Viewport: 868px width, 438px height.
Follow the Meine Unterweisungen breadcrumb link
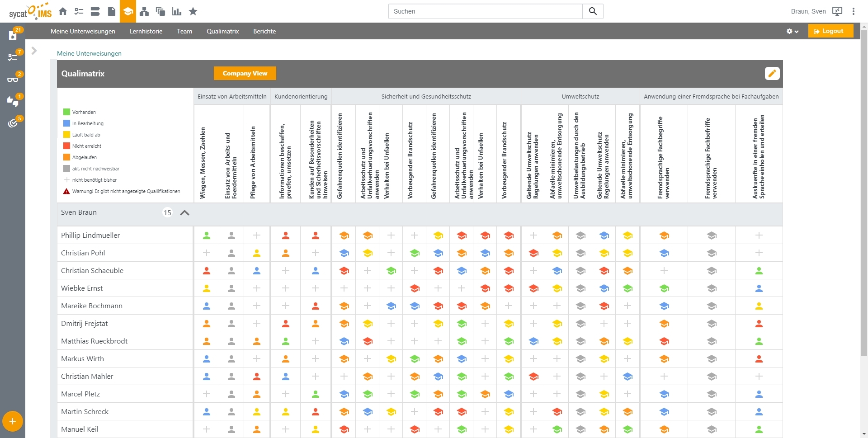click(89, 53)
